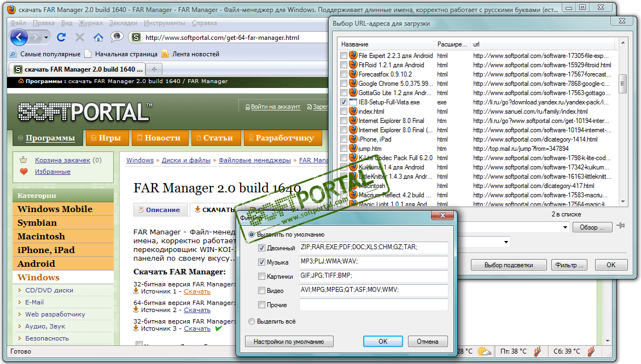Check the FitRoid 1.2.1 для Android checkbox

coord(343,65)
